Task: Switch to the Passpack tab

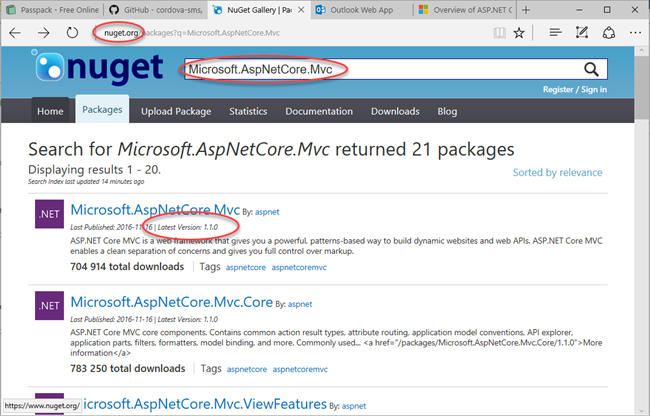Action: coord(52,10)
